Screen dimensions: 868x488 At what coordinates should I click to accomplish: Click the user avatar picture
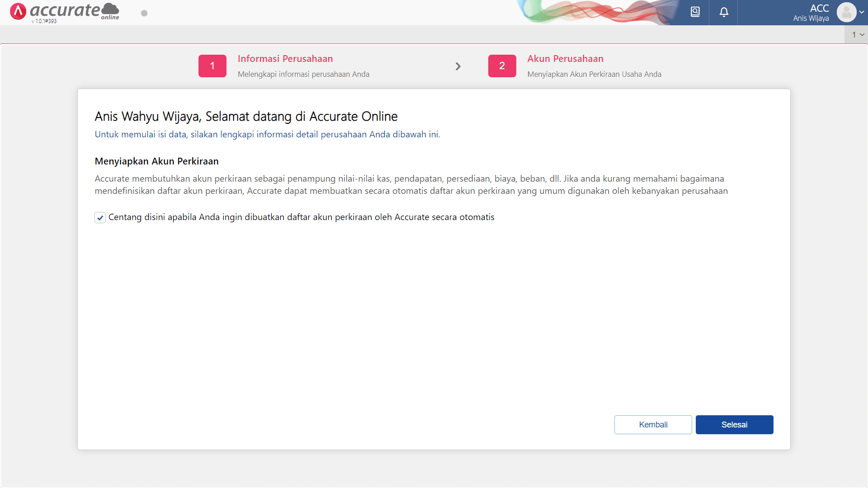(x=846, y=12)
